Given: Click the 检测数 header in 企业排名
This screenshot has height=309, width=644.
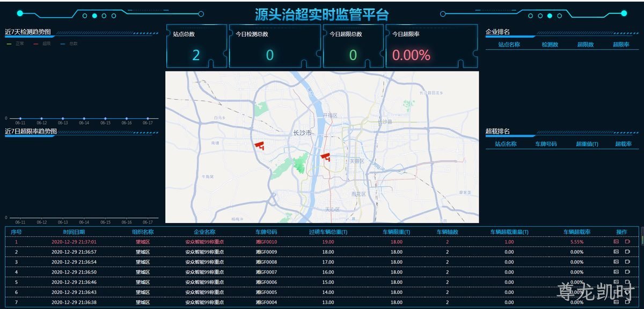Looking at the screenshot, I should coord(550,45).
